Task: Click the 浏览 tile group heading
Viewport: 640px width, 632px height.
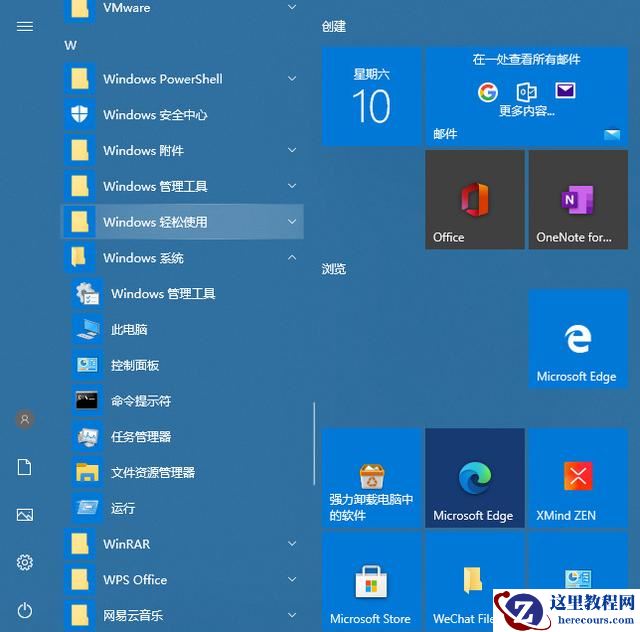Action: coord(333,269)
